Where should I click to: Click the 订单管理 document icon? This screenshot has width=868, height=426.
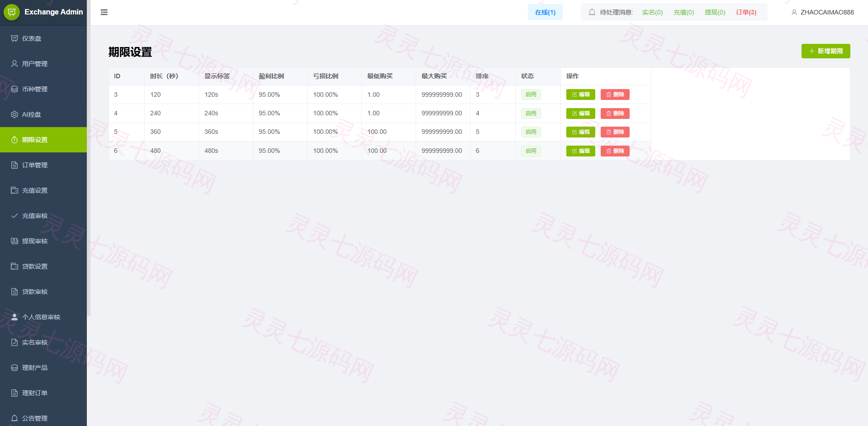[x=14, y=165]
